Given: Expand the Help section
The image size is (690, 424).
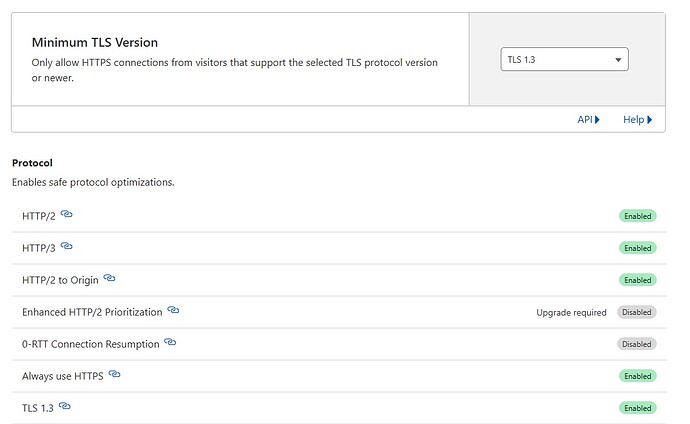Looking at the screenshot, I should [637, 120].
